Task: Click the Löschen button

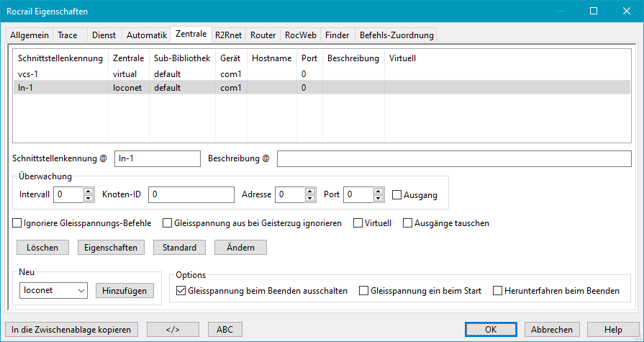Action: (42, 247)
